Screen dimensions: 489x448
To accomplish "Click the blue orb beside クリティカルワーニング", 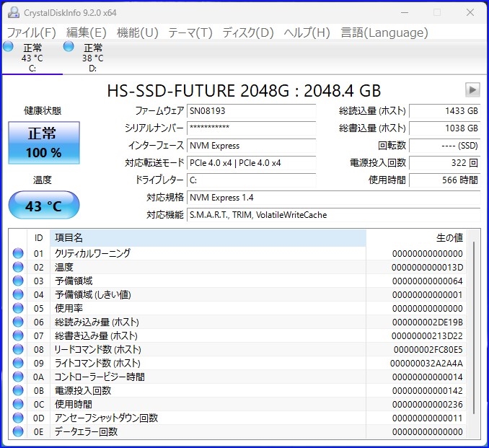I will coord(18,253).
